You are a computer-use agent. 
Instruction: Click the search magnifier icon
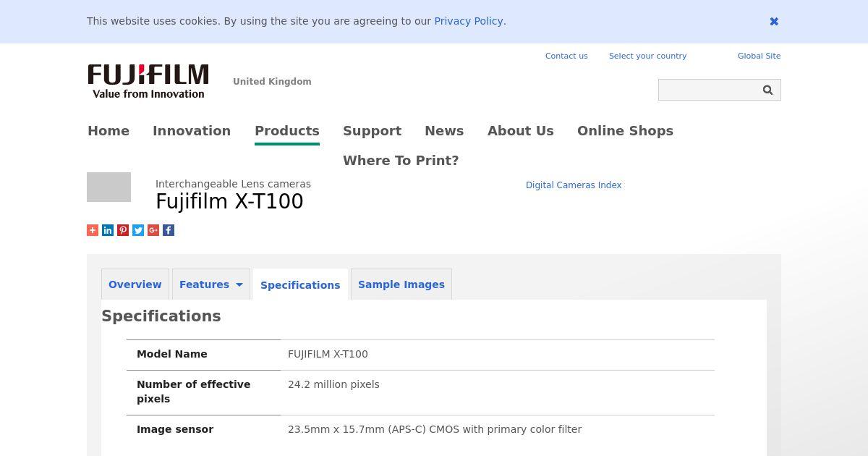767,90
